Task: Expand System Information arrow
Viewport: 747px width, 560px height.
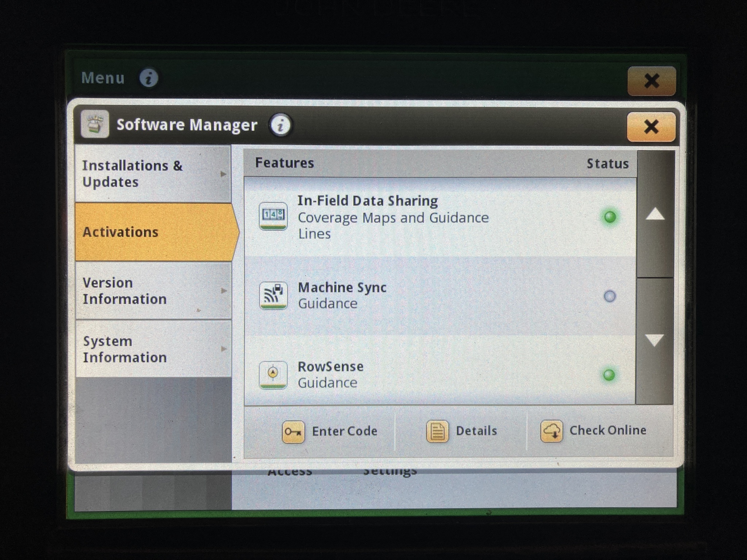Action: [x=224, y=349]
